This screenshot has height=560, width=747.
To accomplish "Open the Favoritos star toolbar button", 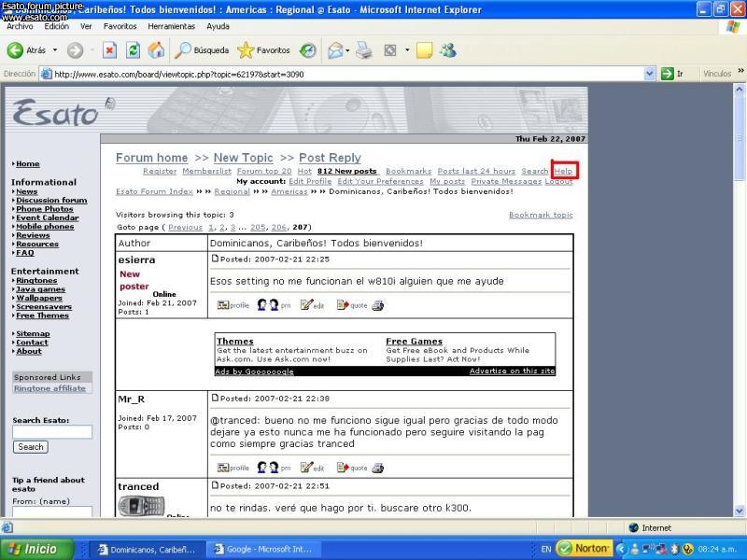I will [x=263, y=50].
